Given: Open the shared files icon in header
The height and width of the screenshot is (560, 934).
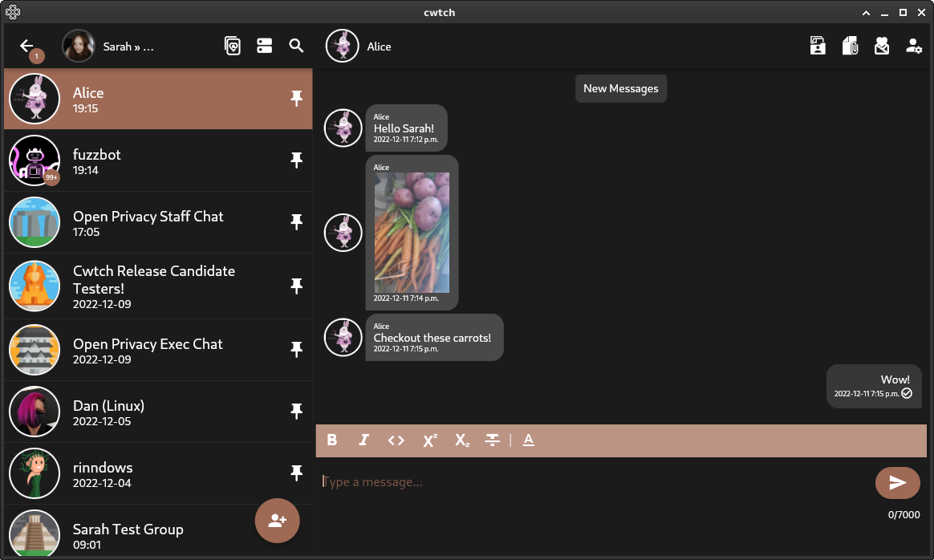Looking at the screenshot, I should click(818, 46).
